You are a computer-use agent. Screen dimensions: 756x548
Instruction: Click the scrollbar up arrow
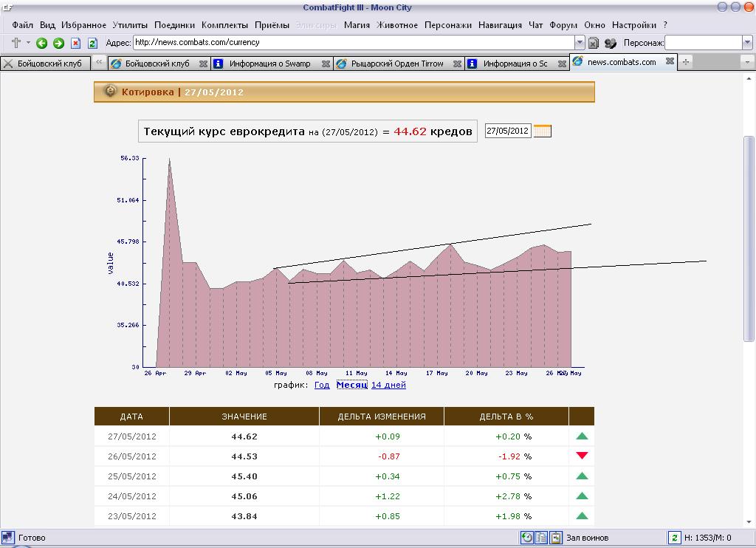tap(749, 78)
